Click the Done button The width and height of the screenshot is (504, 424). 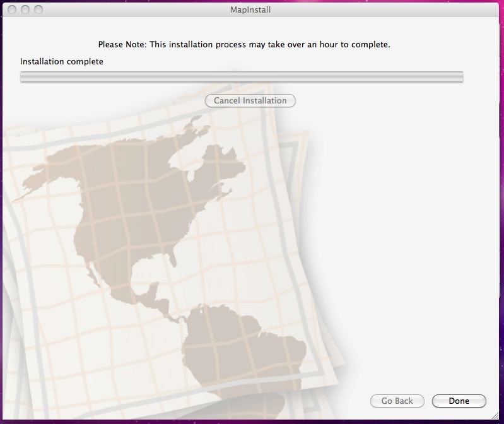click(459, 401)
